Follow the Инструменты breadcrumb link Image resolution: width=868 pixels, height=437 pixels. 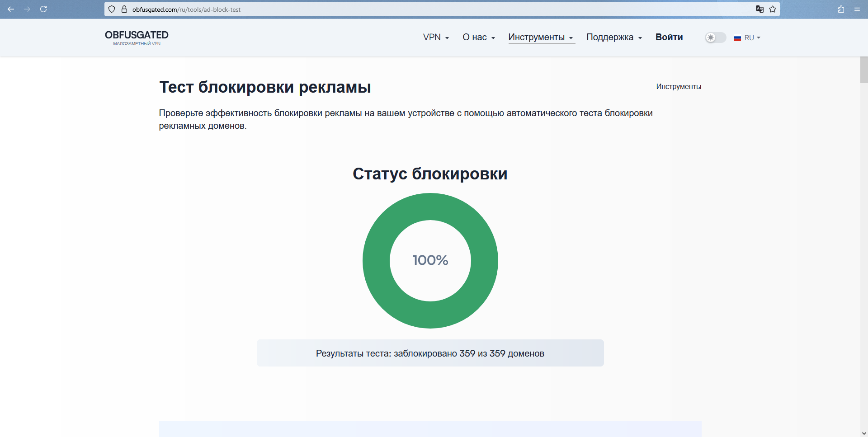(679, 86)
